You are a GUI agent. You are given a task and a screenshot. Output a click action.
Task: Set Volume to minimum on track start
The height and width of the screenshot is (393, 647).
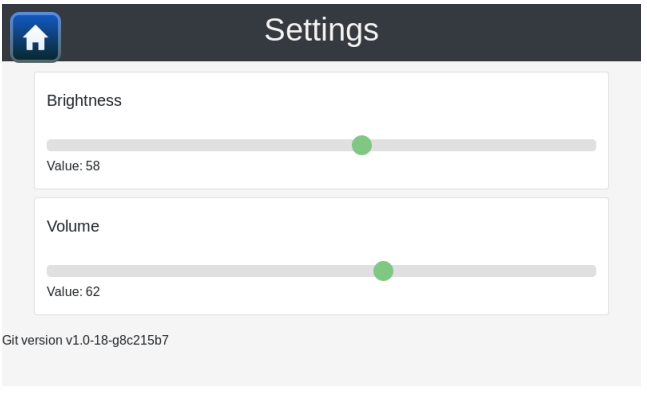[50, 271]
